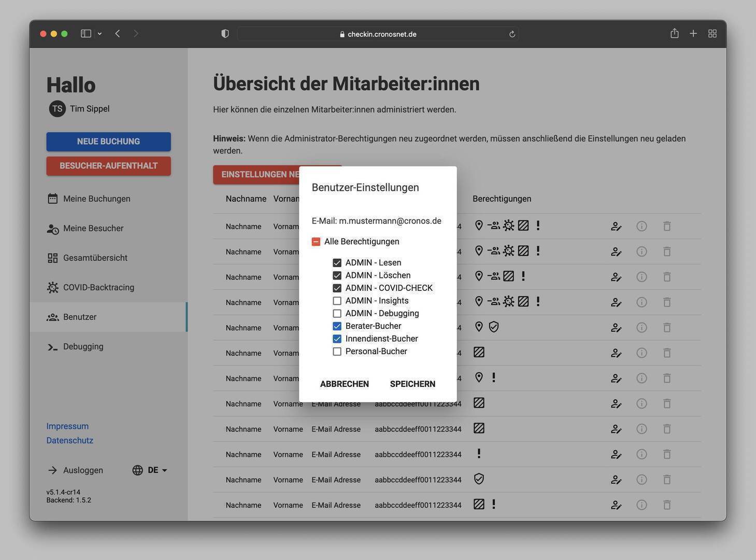Go back with Safari back arrow

(118, 34)
